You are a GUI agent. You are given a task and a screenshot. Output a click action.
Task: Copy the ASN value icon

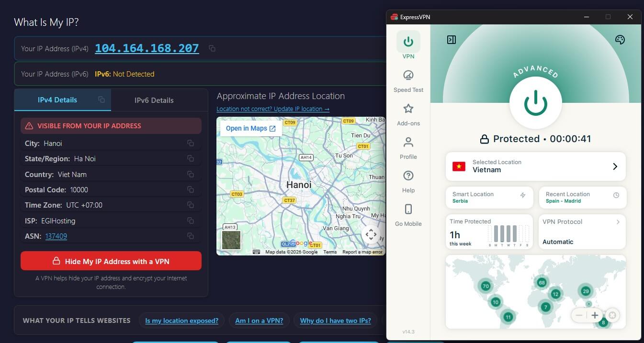[x=191, y=236]
